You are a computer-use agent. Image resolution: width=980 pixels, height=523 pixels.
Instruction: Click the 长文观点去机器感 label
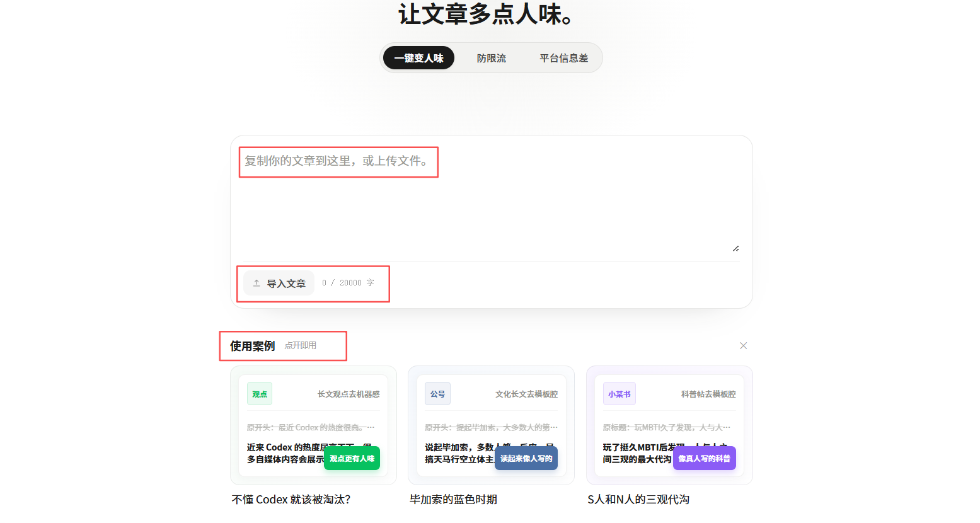tap(349, 394)
